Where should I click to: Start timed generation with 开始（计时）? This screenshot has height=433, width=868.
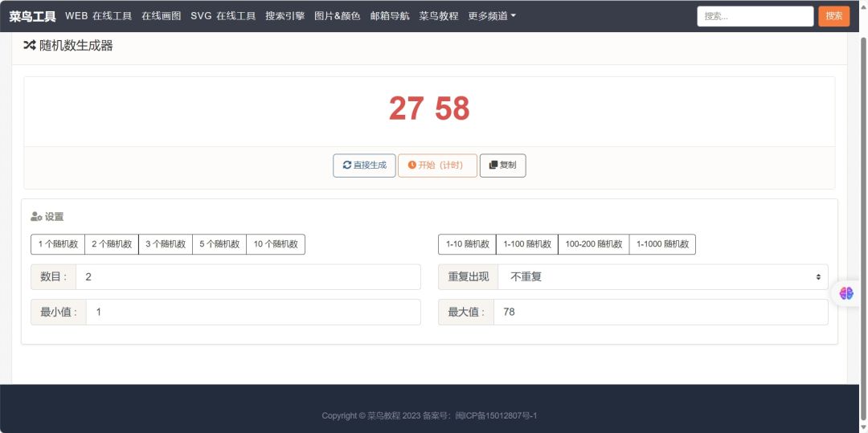(x=437, y=165)
